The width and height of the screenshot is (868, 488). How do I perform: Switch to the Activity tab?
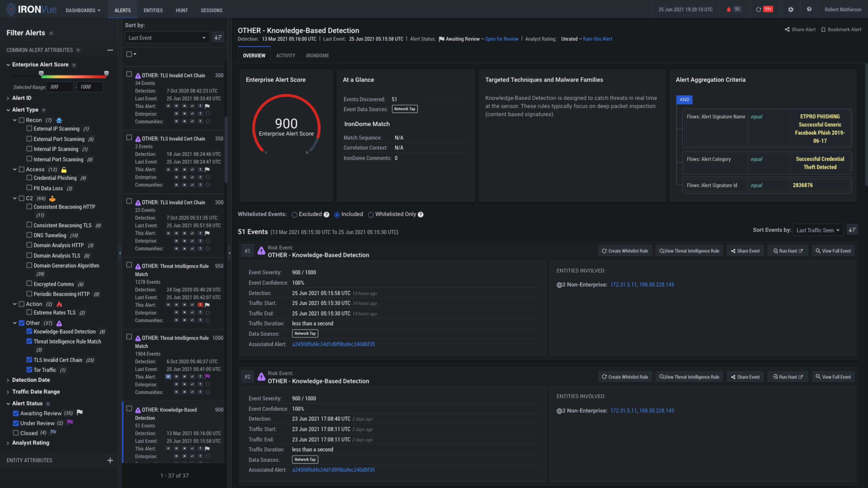click(x=285, y=55)
